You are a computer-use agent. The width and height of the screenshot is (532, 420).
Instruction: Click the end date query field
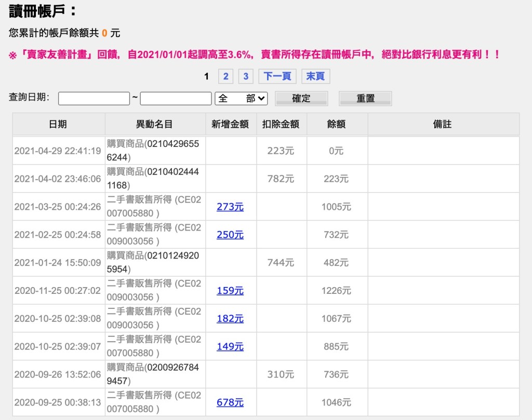point(176,98)
